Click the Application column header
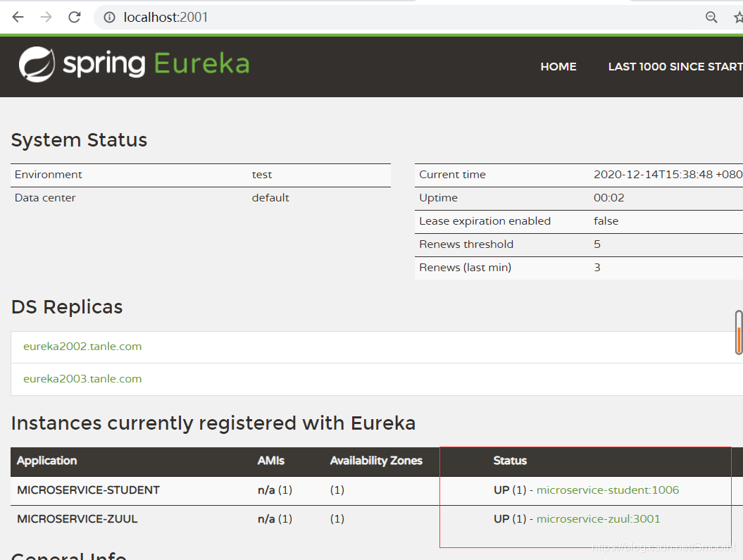The height and width of the screenshot is (560, 743). point(47,461)
